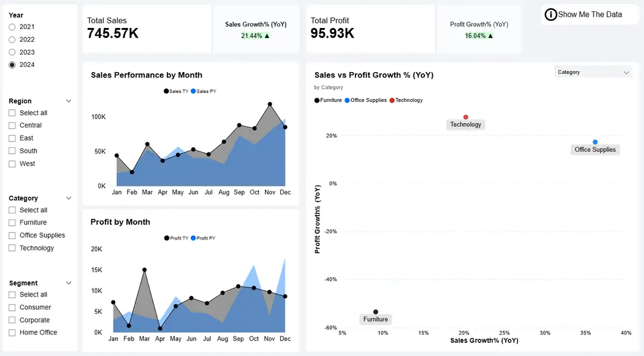644x356 pixels.
Task: Select the 2021 year radio button
Action: pyautogui.click(x=12, y=26)
